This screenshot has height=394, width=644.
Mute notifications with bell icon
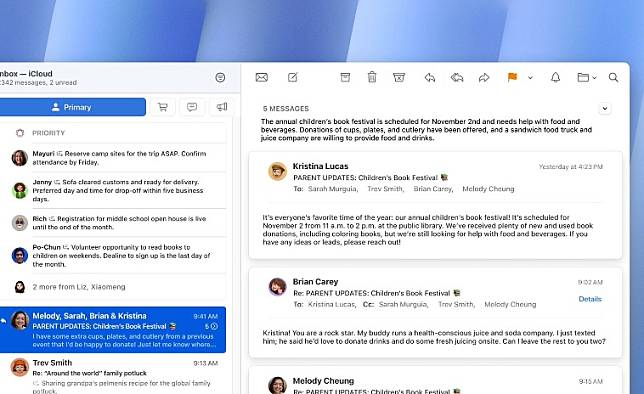click(555, 77)
